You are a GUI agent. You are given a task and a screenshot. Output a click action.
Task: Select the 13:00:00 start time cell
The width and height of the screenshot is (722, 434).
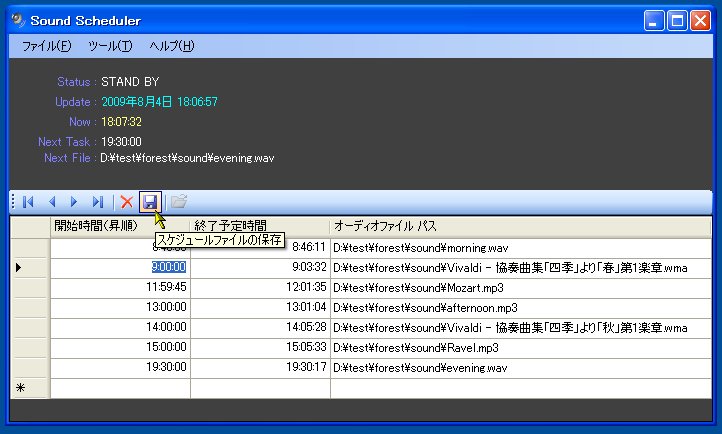(120, 307)
